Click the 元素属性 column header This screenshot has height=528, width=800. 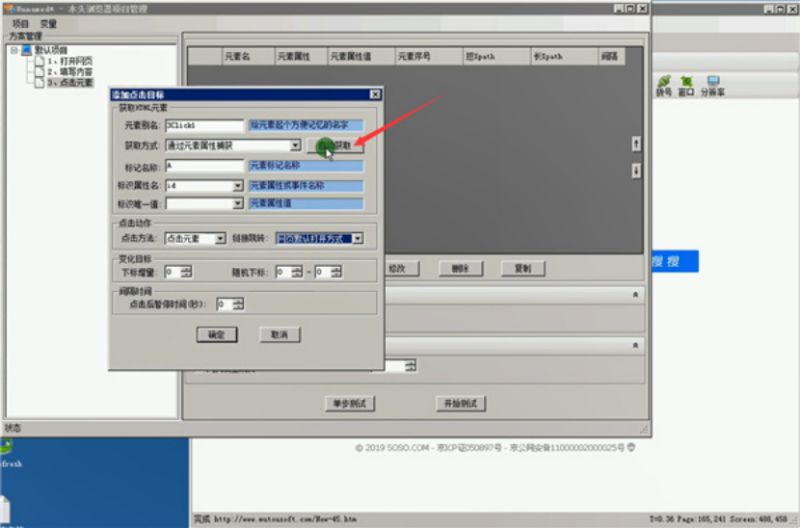pyautogui.click(x=301, y=56)
